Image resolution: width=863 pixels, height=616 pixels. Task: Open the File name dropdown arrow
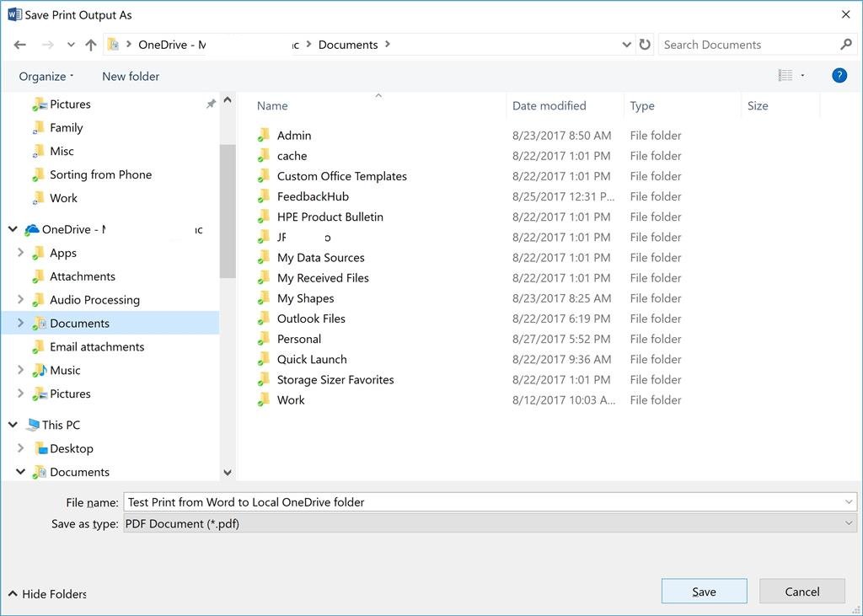click(x=849, y=502)
